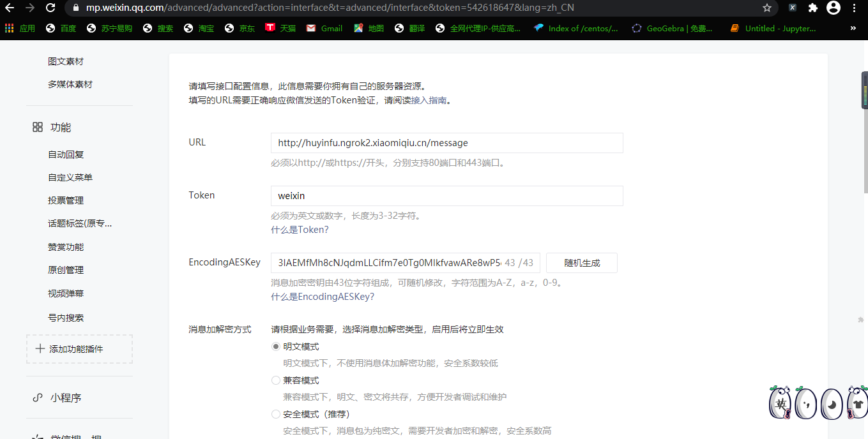Open the Chrome profile avatar
The image size is (868, 439).
coord(834,8)
